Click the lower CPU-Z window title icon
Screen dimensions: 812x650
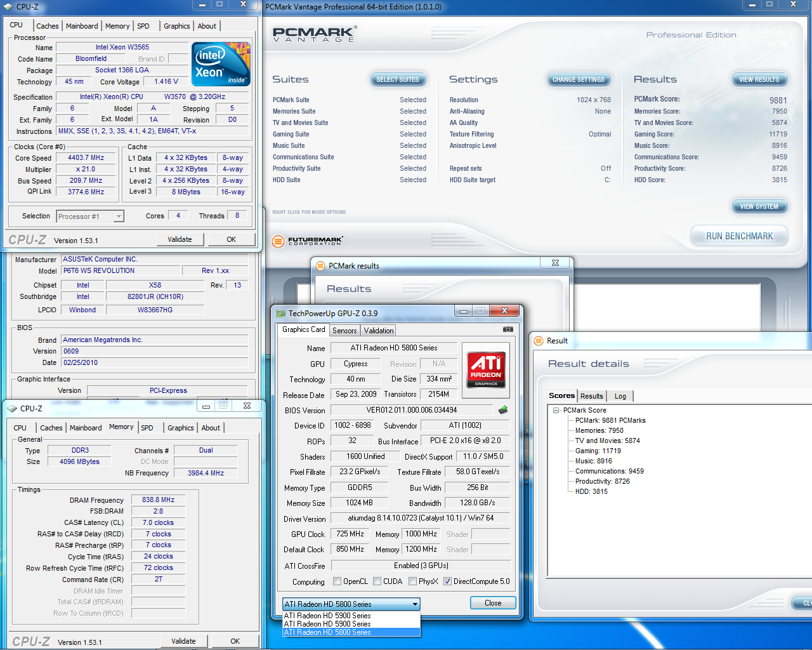(12, 408)
